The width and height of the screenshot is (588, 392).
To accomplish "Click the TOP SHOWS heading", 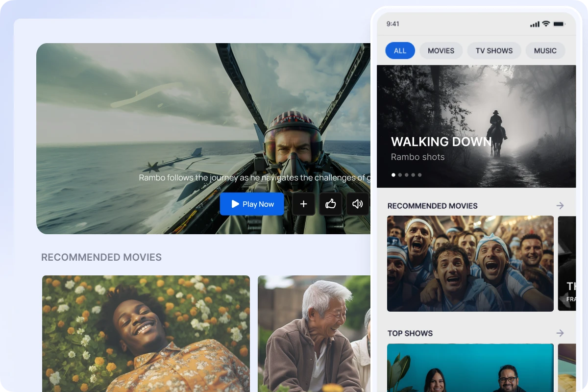I will click(410, 333).
